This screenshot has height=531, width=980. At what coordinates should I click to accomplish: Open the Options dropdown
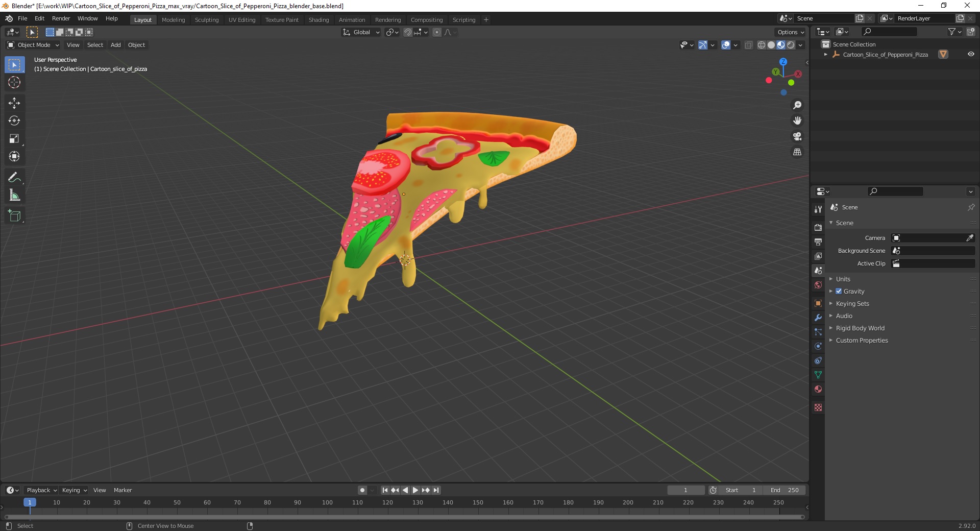(790, 32)
